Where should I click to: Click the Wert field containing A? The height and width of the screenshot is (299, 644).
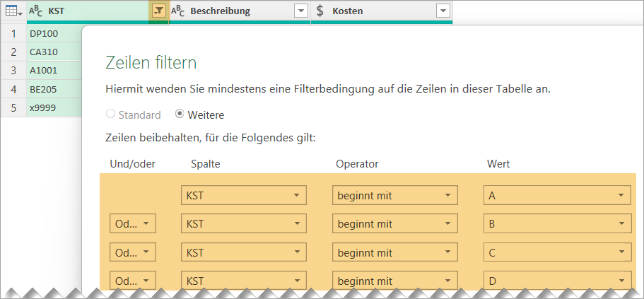point(557,195)
